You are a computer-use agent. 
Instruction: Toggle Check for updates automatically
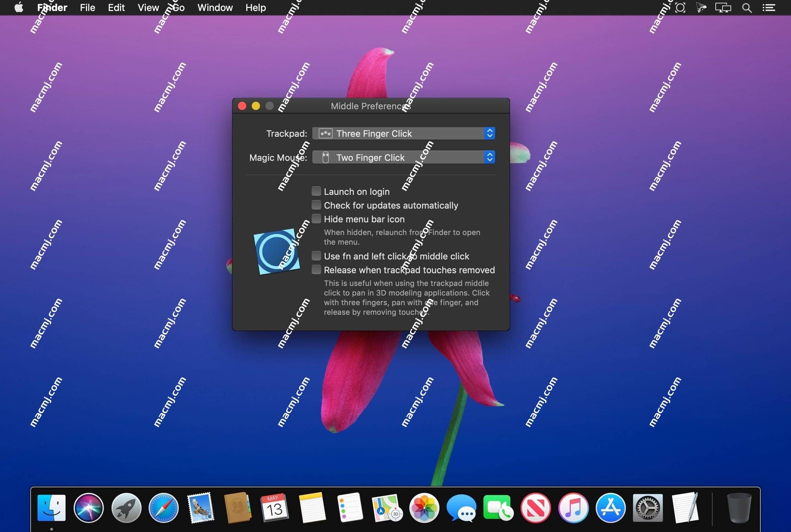(x=316, y=205)
